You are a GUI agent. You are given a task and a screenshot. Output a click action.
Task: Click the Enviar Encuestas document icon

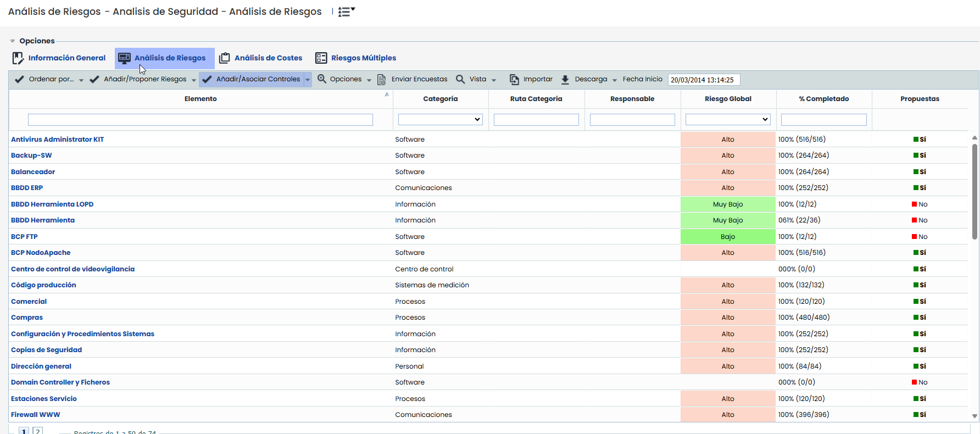(381, 80)
